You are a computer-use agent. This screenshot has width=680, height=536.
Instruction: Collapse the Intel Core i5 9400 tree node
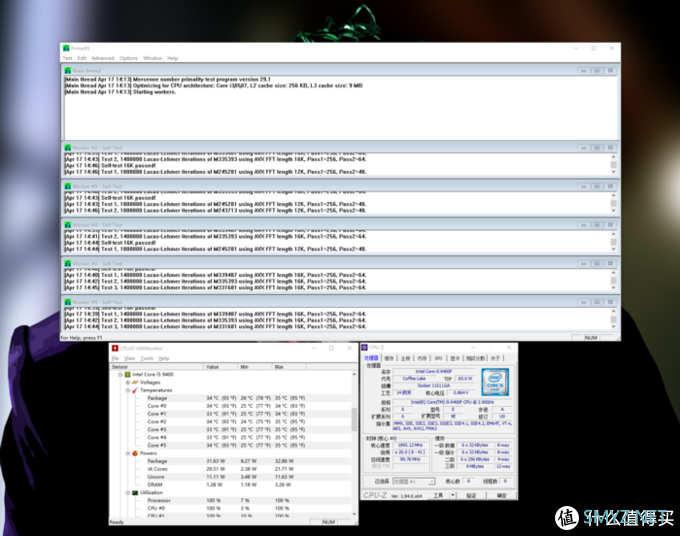click(120, 374)
